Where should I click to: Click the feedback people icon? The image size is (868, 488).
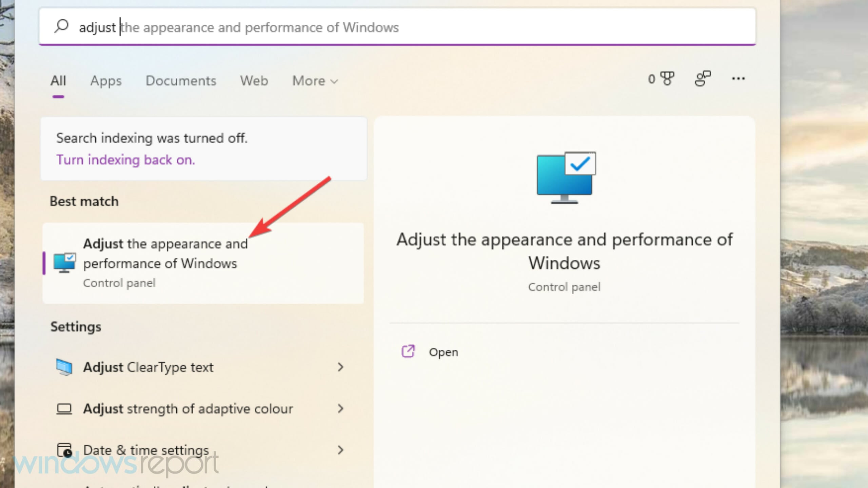[703, 79]
